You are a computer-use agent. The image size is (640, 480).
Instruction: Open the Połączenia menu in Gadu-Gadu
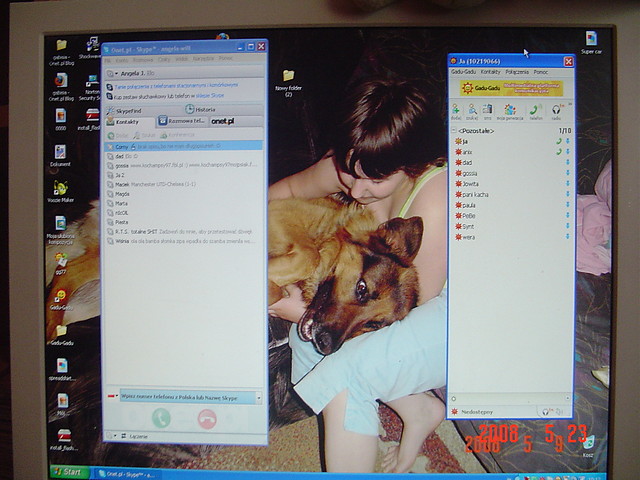517,72
